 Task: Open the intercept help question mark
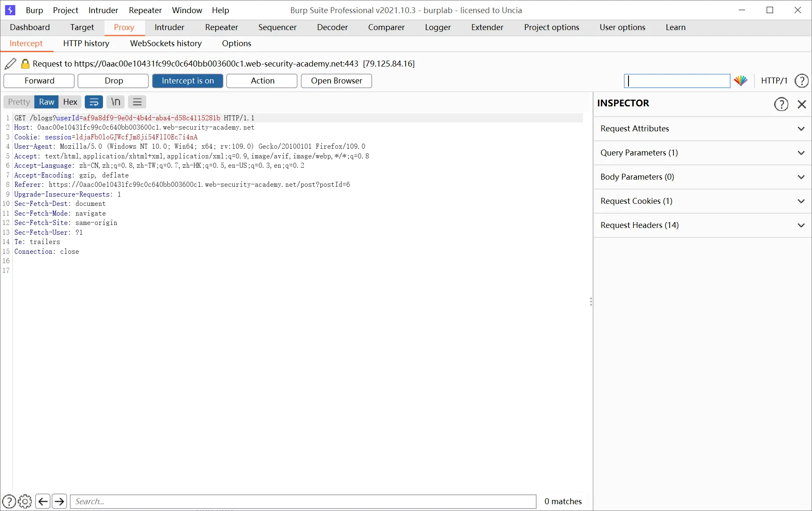pos(801,81)
